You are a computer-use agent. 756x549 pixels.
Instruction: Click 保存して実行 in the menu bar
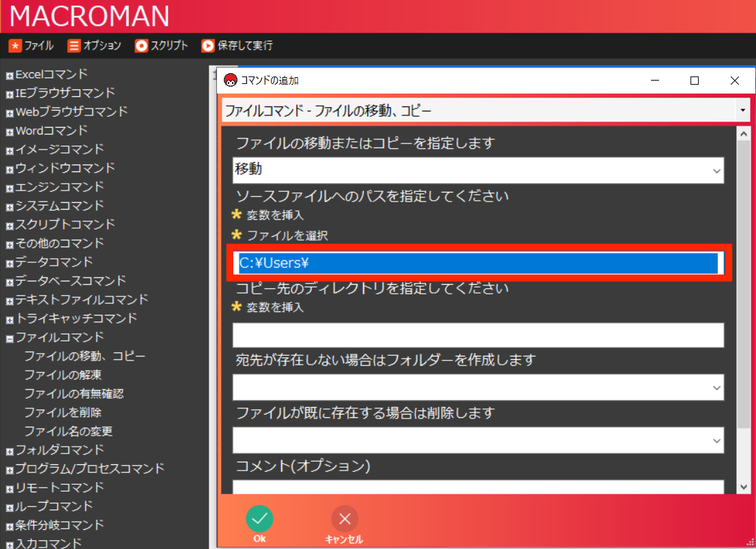coord(237,45)
